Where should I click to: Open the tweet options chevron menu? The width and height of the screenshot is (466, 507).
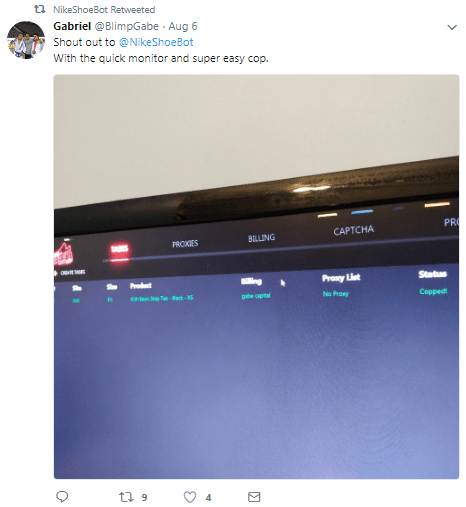(x=452, y=27)
